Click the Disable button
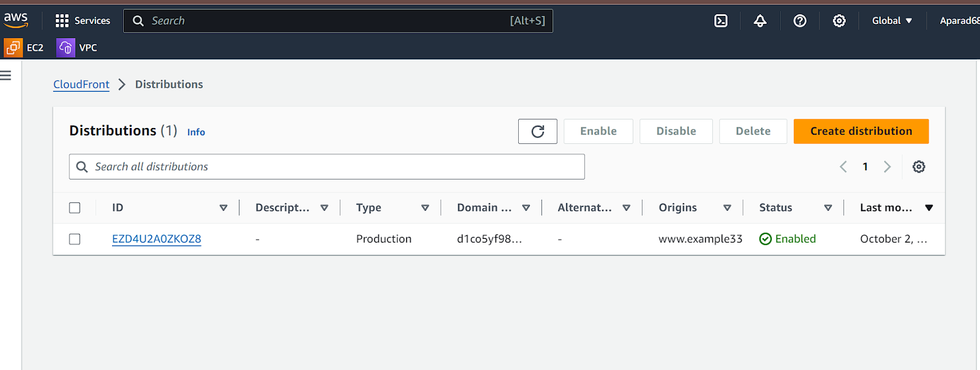The width and height of the screenshot is (980, 370). [676, 131]
